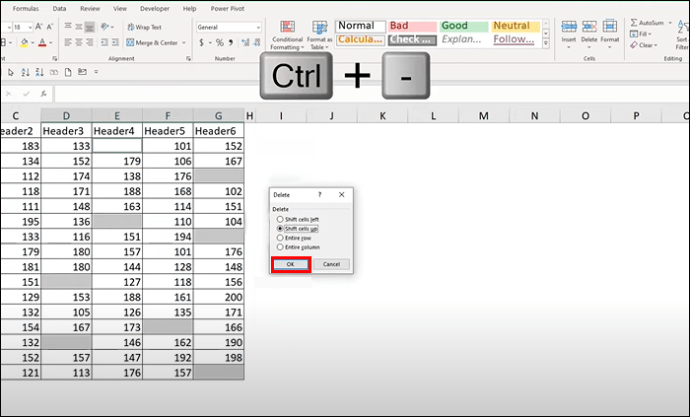The height and width of the screenshot is (417, 690).
Task: Click the Decrease Font Size icon
Action: 50,27
